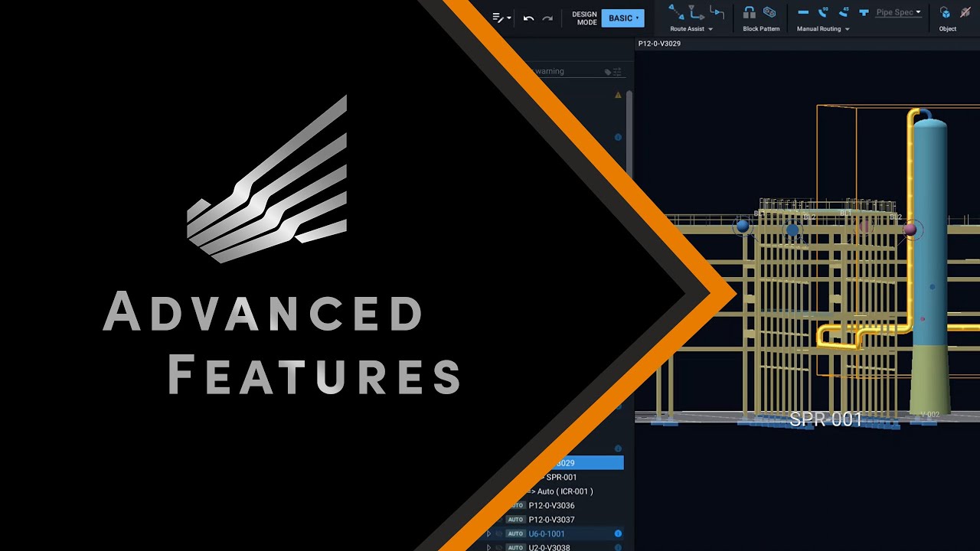980x551 pixels.
Task: Click the crossed-out object icon
Action: pyautogui.click(x=965, y=12)
